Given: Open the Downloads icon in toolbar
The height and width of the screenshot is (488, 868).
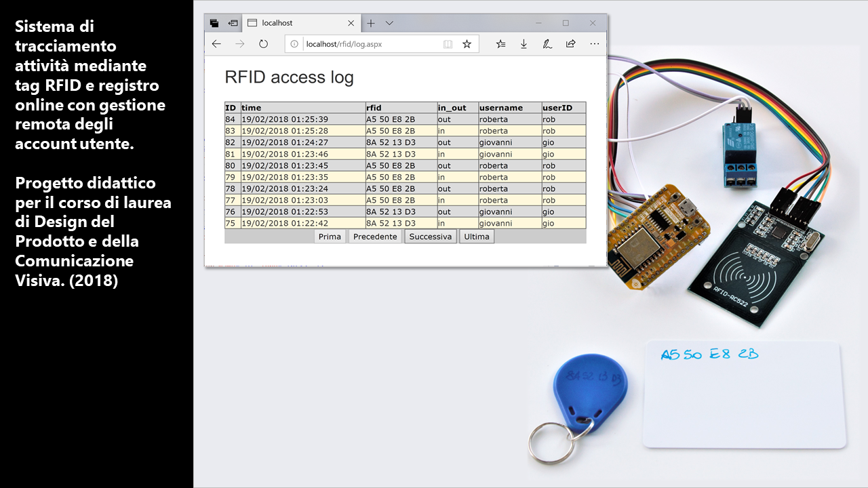Looking at the screenshot, I should pyautogui.click(x=524, y=44).
